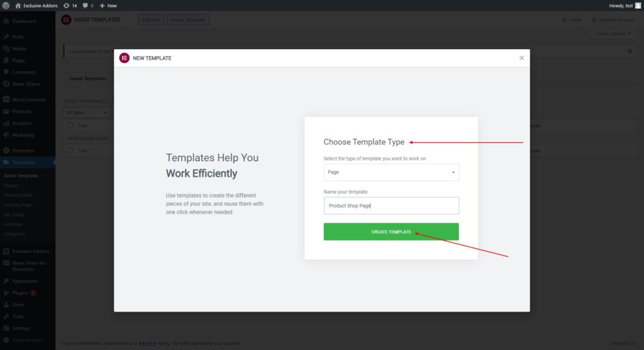Open Plugins in the sidebar
The height and width of the screenshot is (350, 644).
(x=20, y=293)
